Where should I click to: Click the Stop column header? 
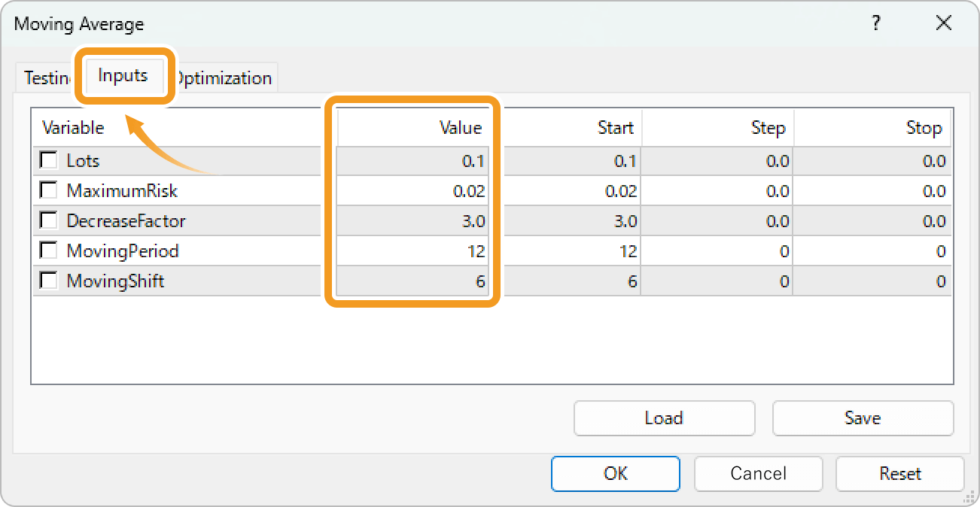click(x=873, y=128)
